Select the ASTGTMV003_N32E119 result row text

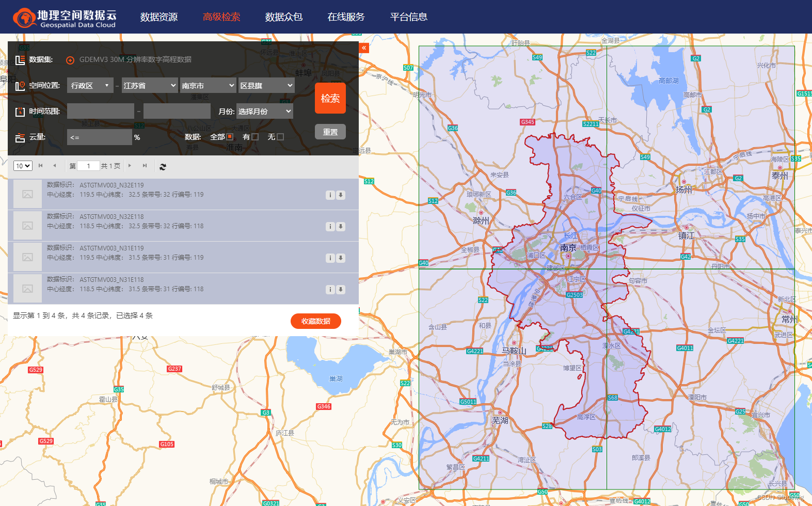tap(125, 190)
